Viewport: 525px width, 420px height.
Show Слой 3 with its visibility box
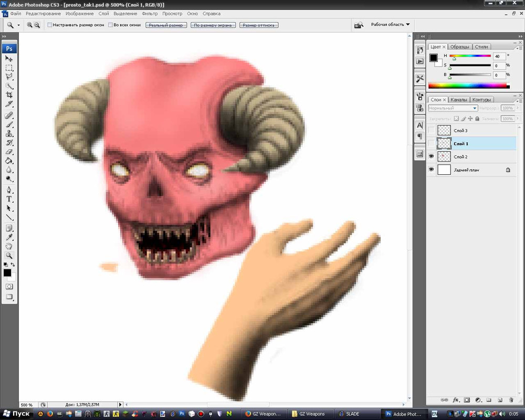(x=431, y=130)
